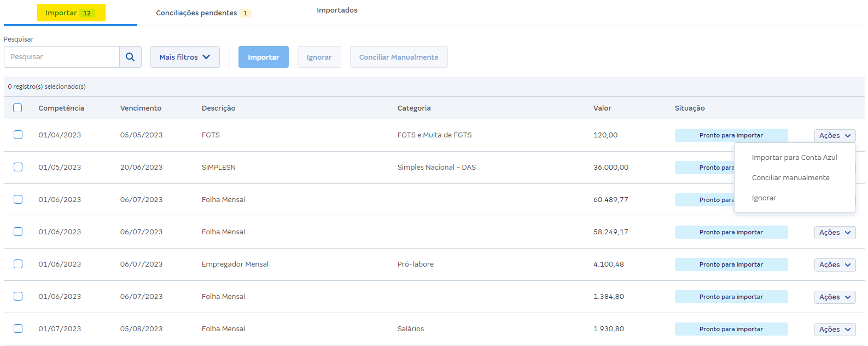Viewport: 868px width, 346px height.
Task: Open Ações dropdown for Salários row
Action: (x=835, y=329)
